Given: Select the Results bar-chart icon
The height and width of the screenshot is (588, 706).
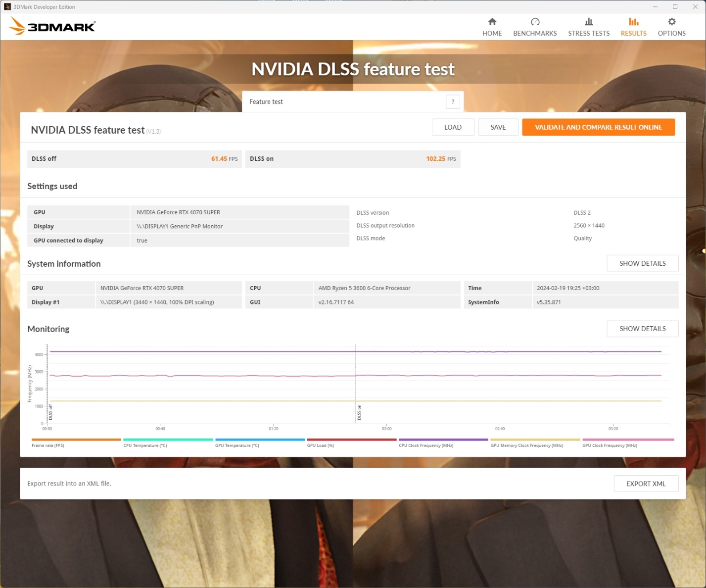Looking at the screenshot, I should 634,22.
